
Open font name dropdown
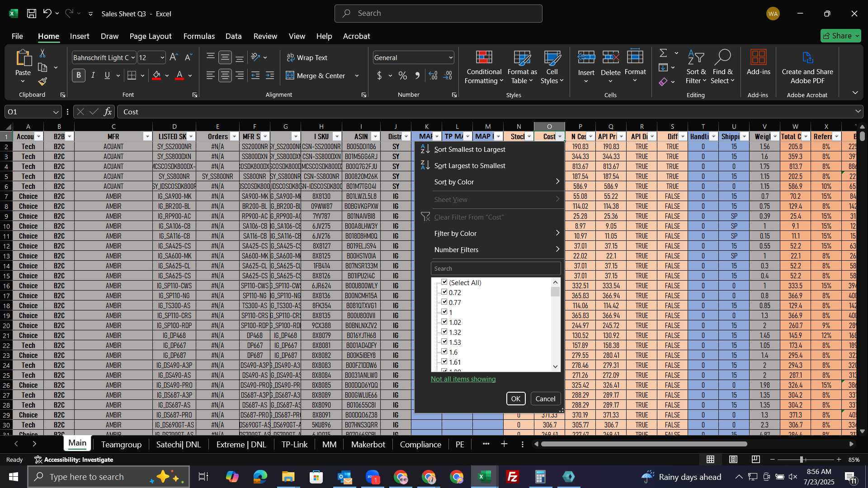pyautogui.click(x=132, y=57)
